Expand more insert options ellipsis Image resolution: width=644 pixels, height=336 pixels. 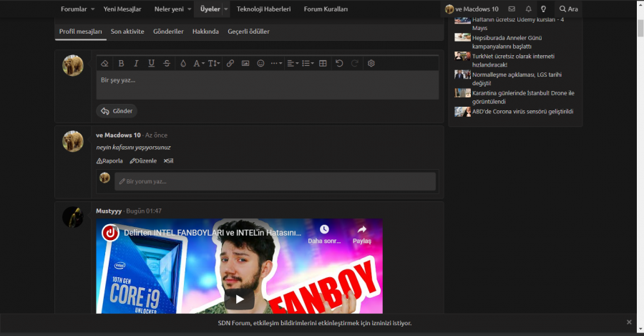pyautogui.click(x=276, y=63)
